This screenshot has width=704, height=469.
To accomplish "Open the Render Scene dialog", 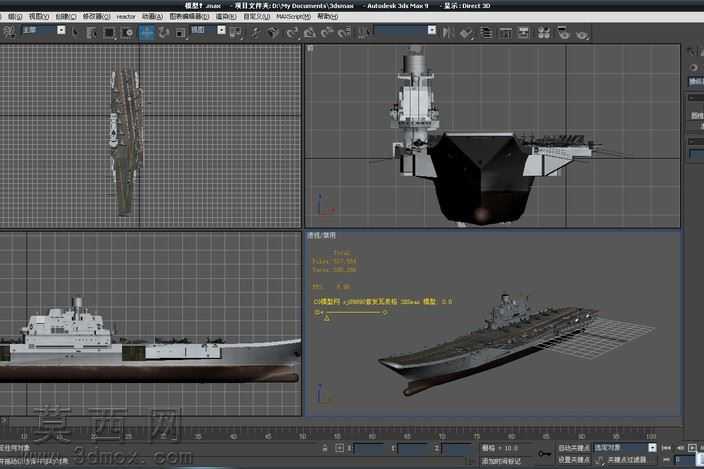I will pyautogui.click(x=563, y=33).
